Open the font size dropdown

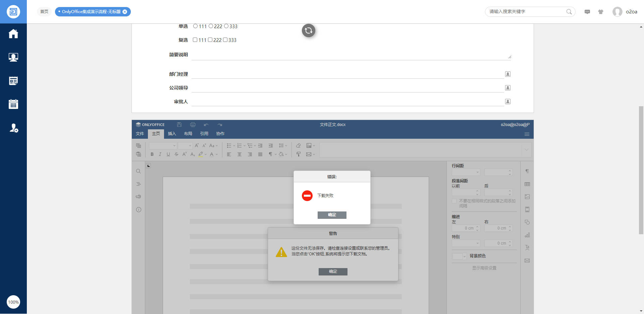[185, 145]
